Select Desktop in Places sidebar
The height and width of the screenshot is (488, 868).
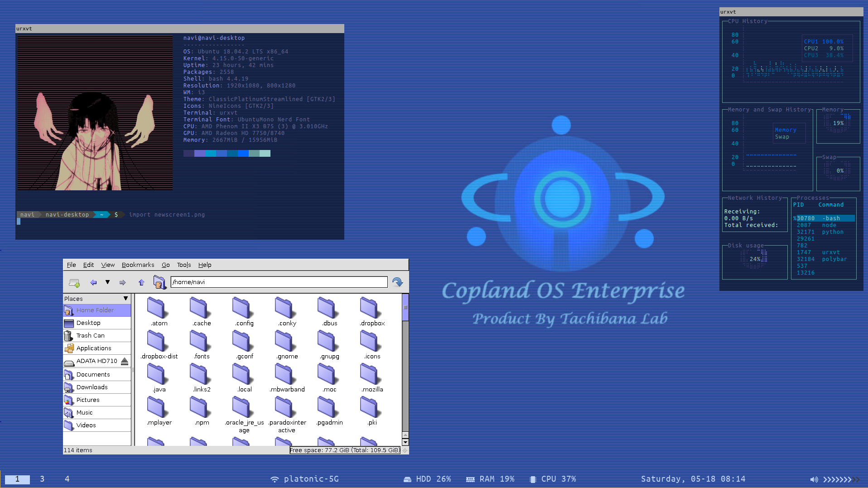point(97,323)
